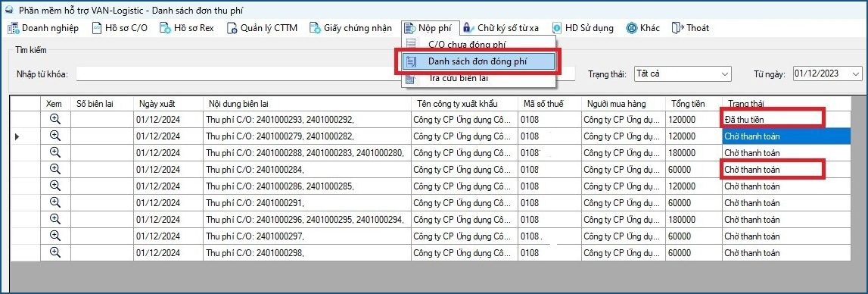
Task: Open the Hồ sơ C/O menu
Action: point(120,28)
